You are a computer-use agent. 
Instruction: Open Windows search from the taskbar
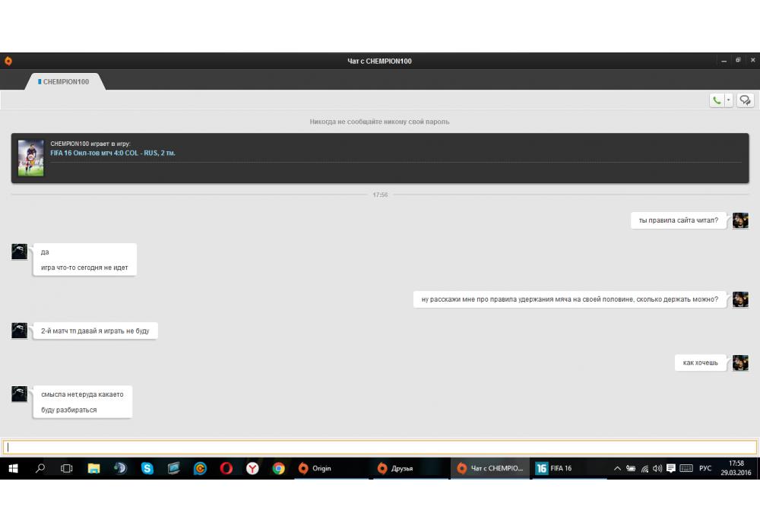(x=40, y=468)
